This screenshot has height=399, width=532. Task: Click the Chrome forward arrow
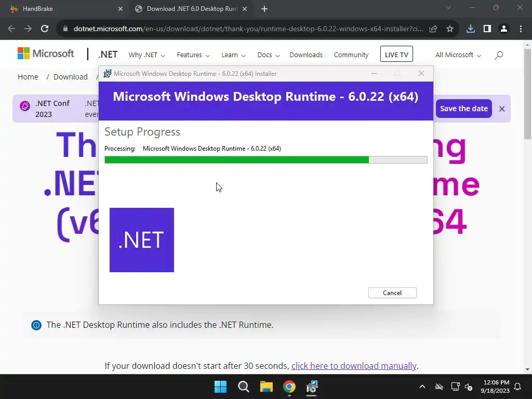point(28,29)
